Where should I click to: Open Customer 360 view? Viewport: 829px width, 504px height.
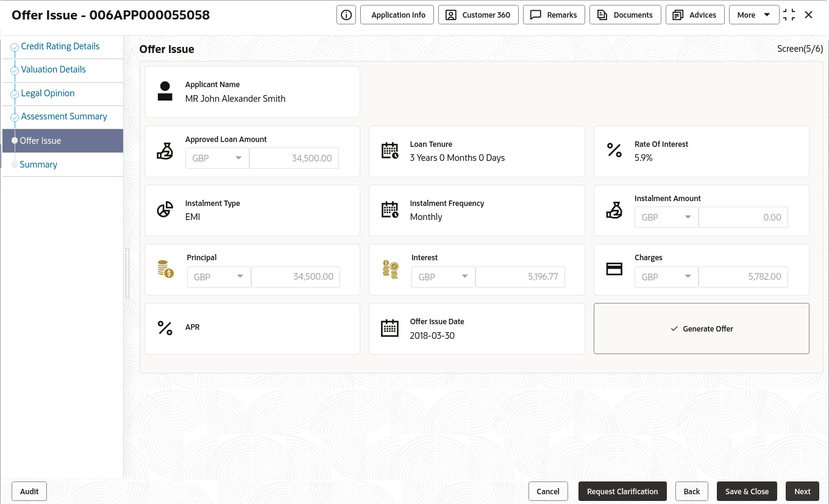coord(479,15)
